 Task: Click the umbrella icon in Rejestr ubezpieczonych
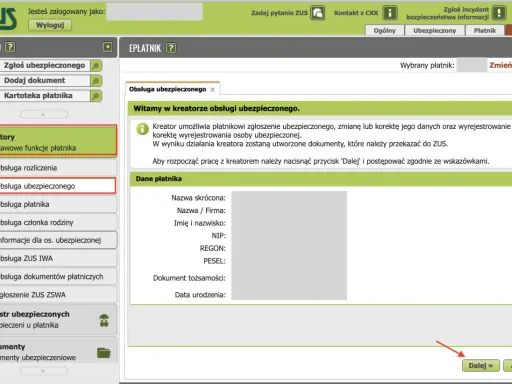(x=104, y=320)
